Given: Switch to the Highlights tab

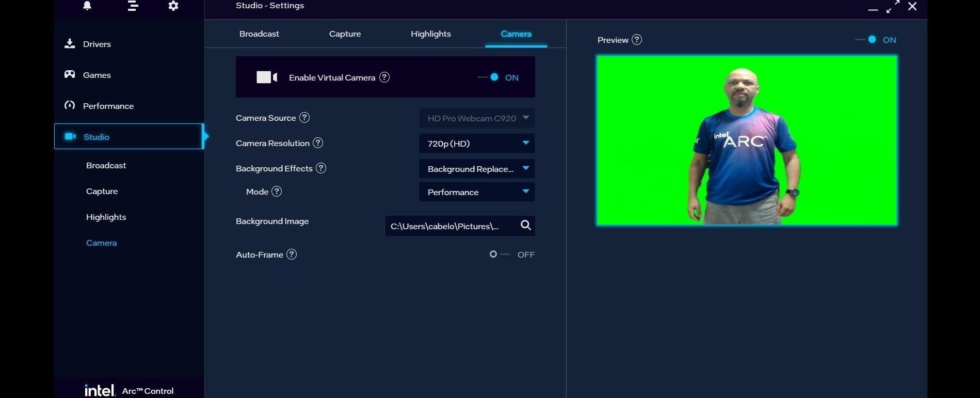Looking at the screenshot, I should coord(430,34).
